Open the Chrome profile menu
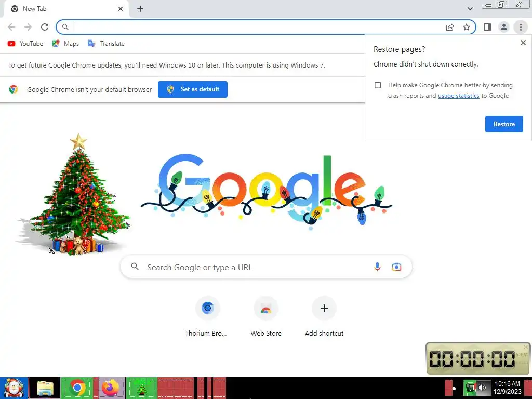 click(x=504, y=27)
